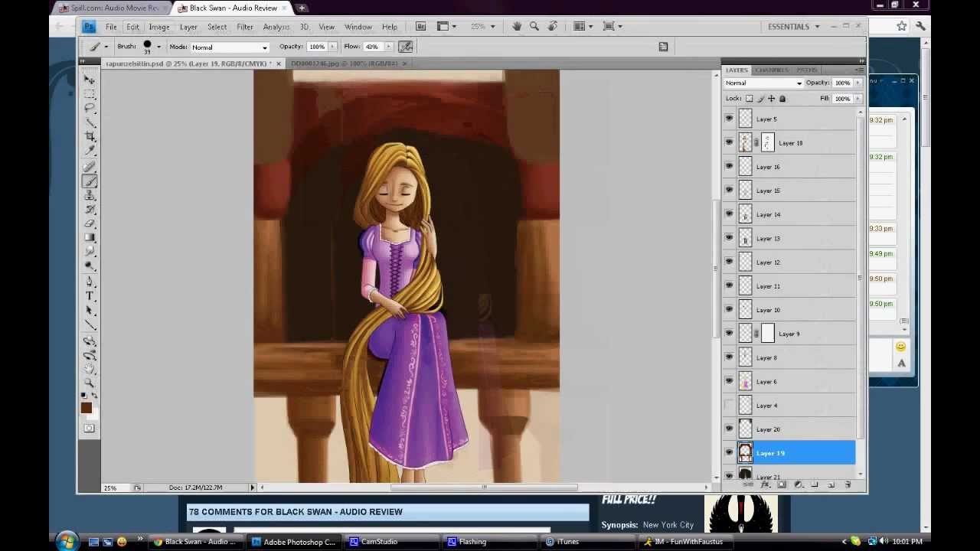Image resolution: width=980 pixels, height=551 pixels.
Task: Select the Clone Stamp tool
Action: [90, 196]
